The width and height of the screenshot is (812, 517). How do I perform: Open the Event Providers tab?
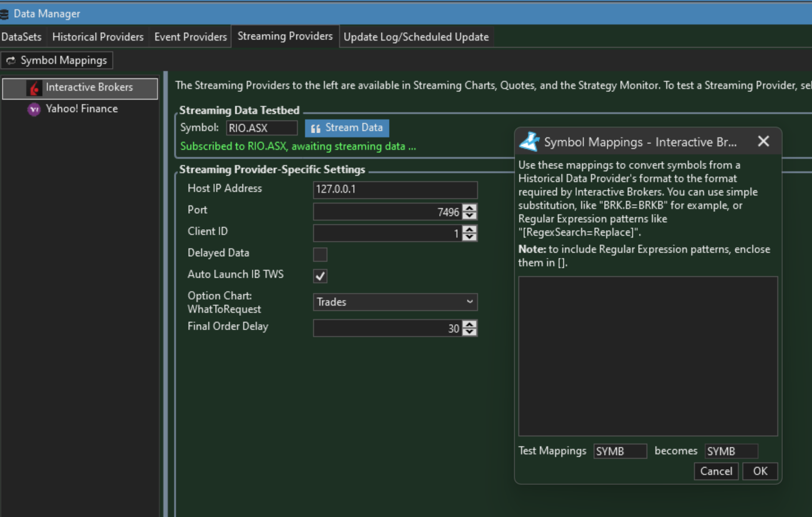pos(191,37)
